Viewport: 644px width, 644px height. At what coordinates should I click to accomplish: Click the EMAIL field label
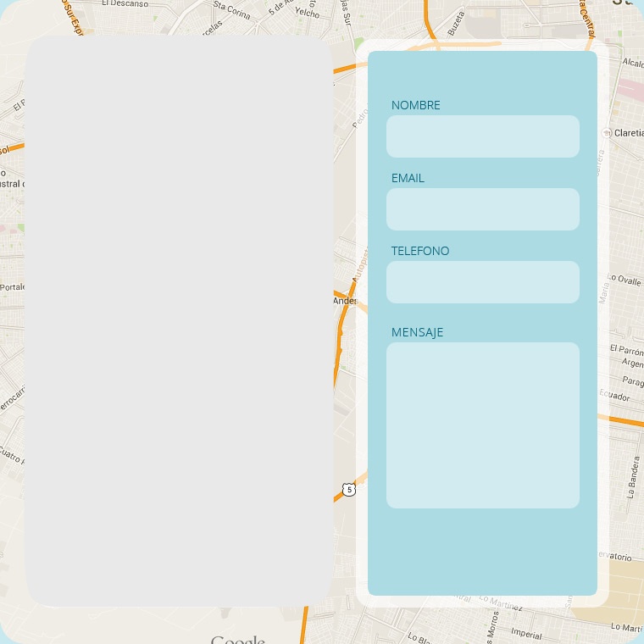click(x=408, y=178)
